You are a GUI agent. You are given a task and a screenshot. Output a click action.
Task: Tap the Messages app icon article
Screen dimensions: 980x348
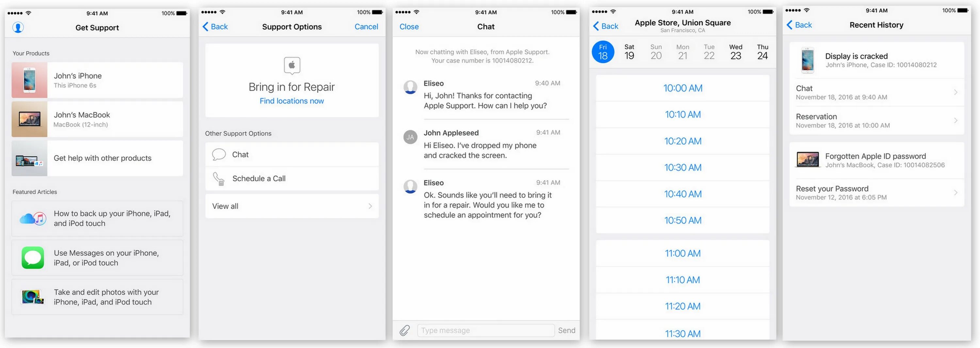pos(33,258)
